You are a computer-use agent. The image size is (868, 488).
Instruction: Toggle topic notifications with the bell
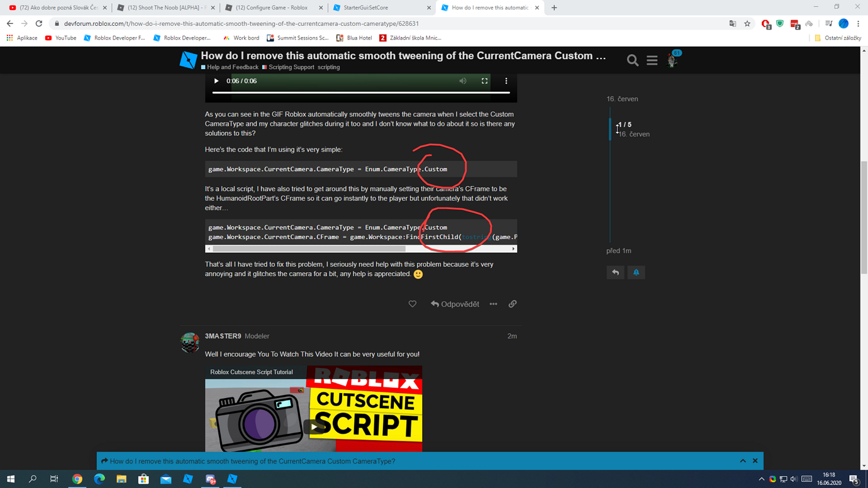coord(636,272)
